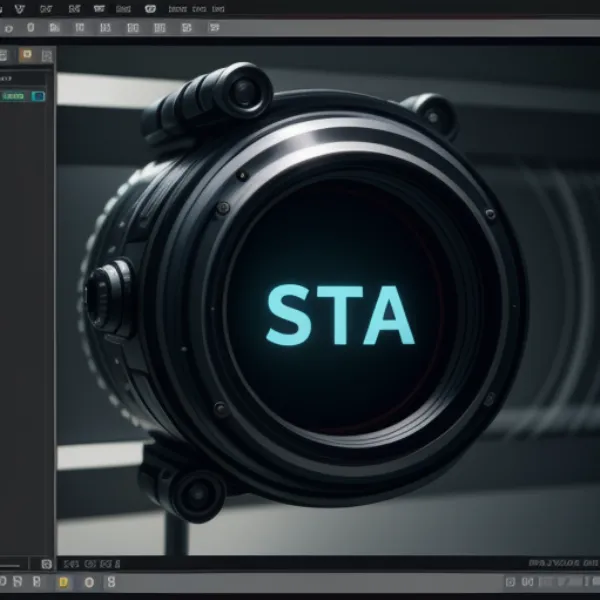This screenshot has height=600, width=600.
Task: Click the V-shaped icon in the top menu bar
Action: [20, 9]
